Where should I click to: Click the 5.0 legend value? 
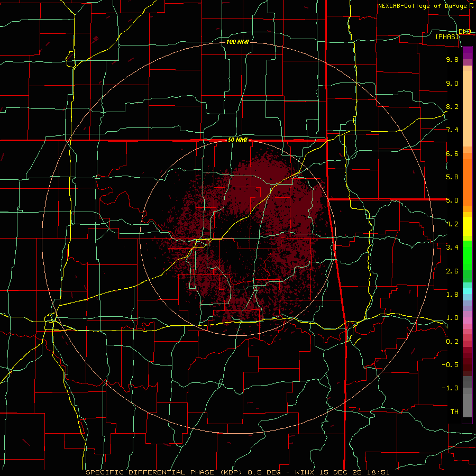(452, 200)
